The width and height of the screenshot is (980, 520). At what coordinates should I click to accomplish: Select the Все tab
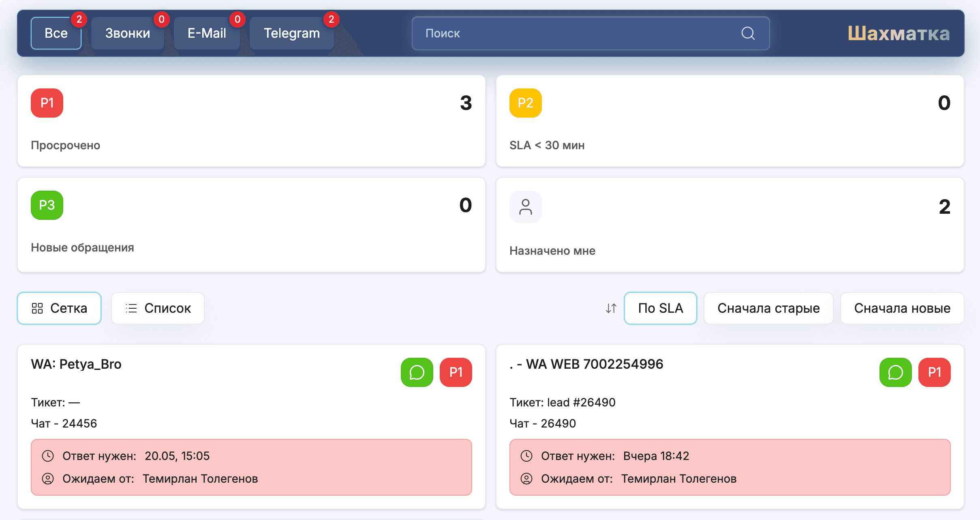[56, 33]
